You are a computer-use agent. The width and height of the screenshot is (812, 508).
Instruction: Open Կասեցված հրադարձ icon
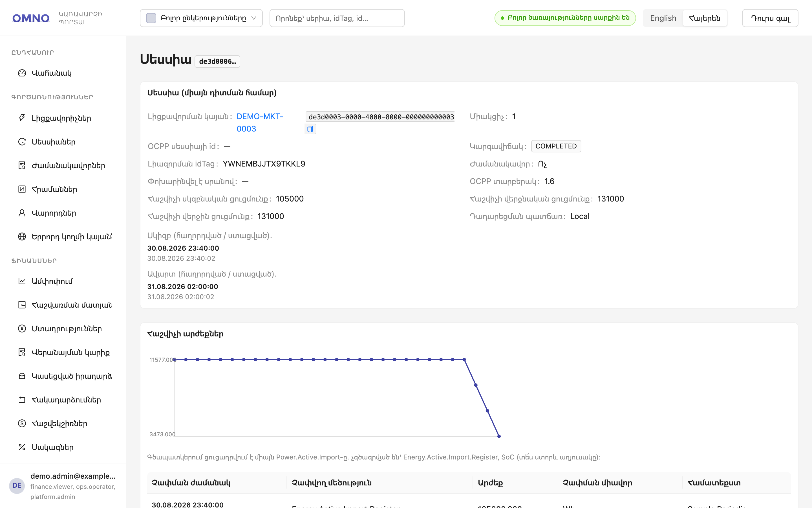coord(22,376)
